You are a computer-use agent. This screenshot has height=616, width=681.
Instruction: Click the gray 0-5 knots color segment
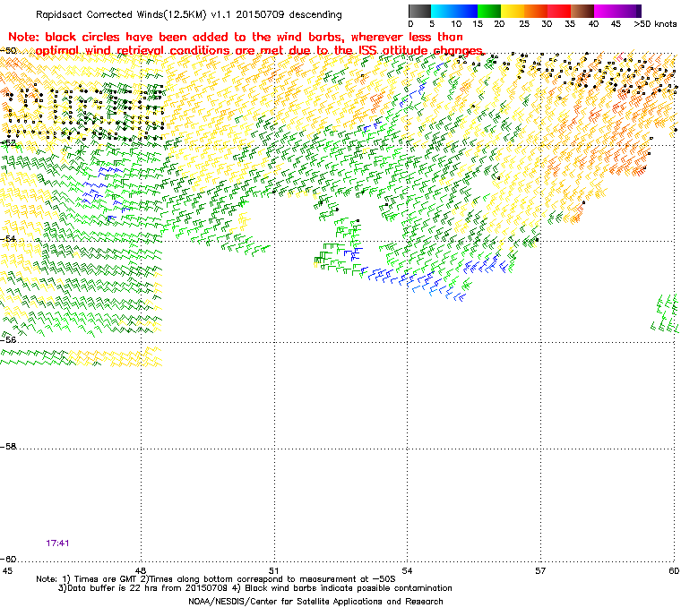coord(419,11)
